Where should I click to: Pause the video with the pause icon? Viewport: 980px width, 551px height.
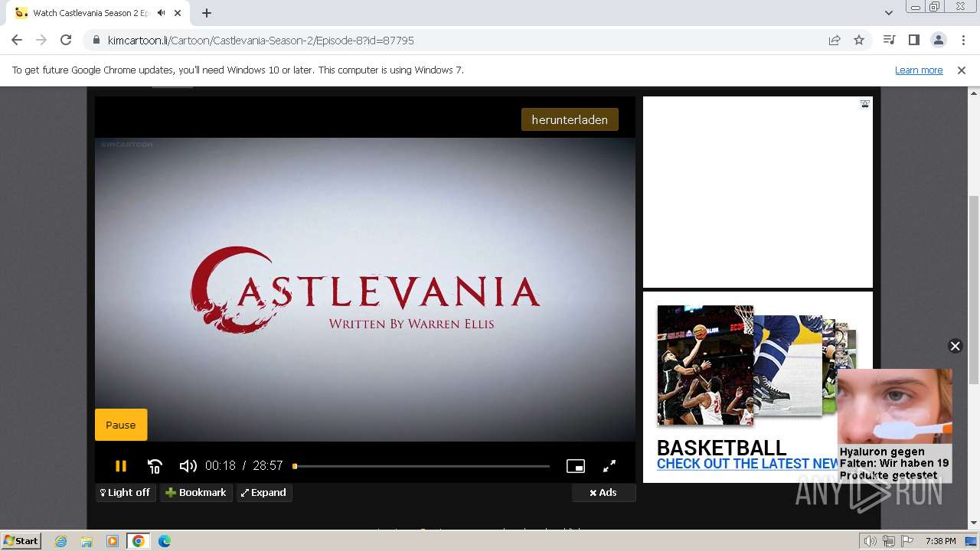pos(120,465)
